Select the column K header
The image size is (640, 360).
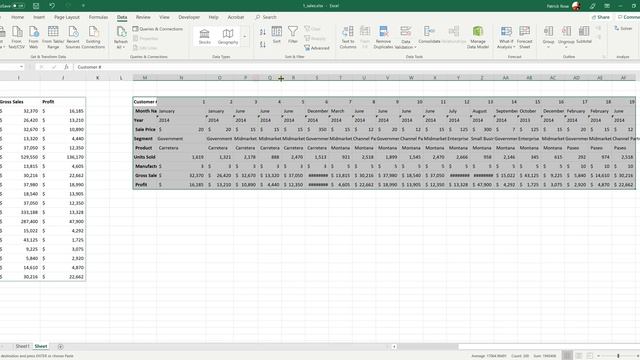coord(98,78)
